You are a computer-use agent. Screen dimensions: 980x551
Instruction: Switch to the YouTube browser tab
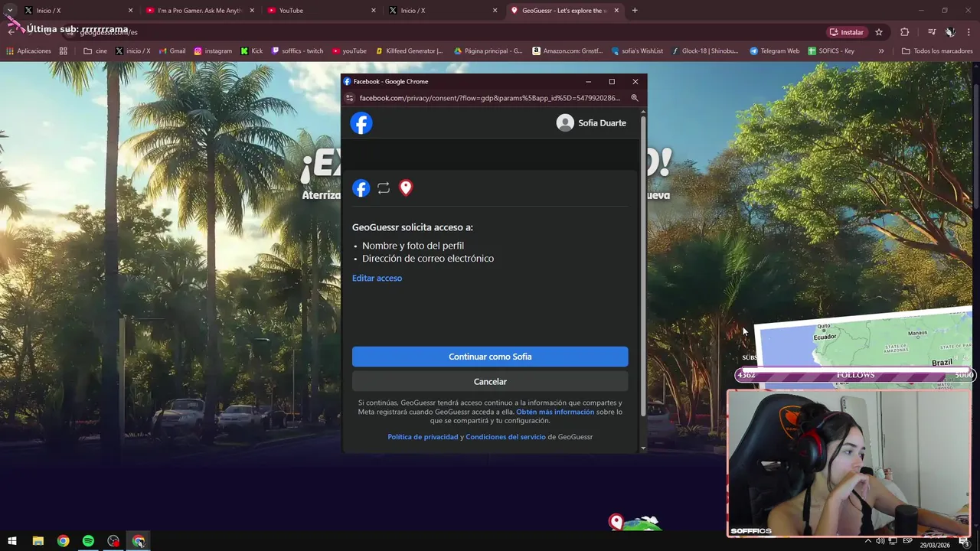tap(322, 11)
